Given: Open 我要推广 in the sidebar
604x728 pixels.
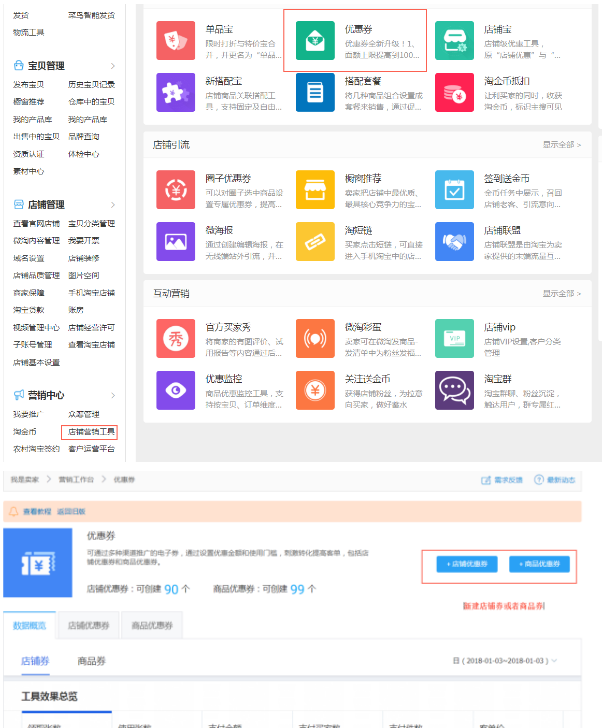Looking at the screenshot, I should click(x=28, y=414).
